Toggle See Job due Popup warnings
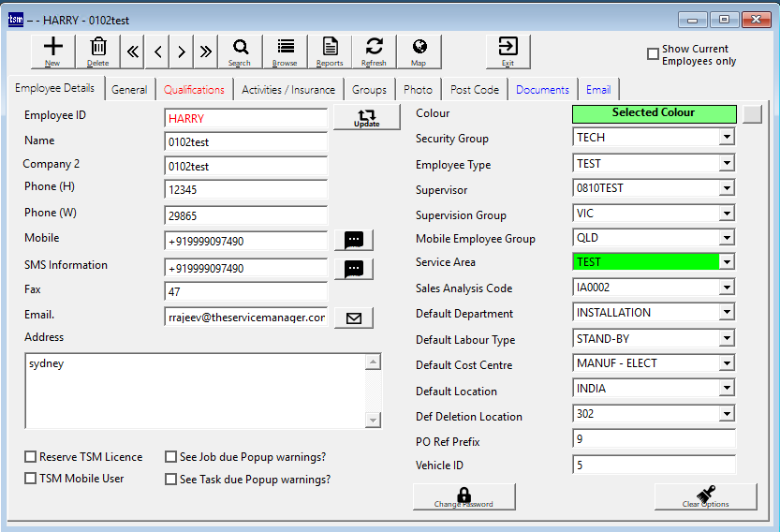 (x=171, y=457)
